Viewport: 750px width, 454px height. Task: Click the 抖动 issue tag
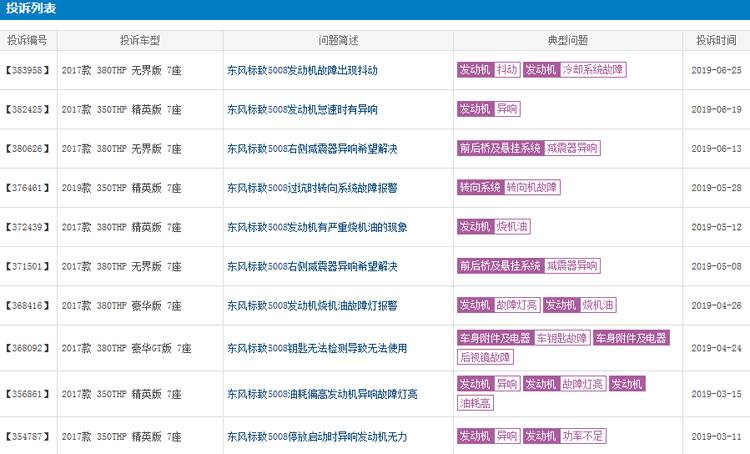[x=507, y=70]
